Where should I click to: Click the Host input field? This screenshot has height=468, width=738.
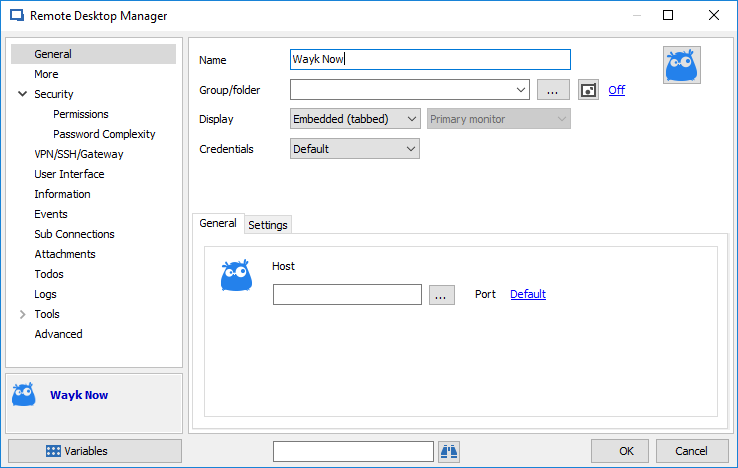pos(347,295)
